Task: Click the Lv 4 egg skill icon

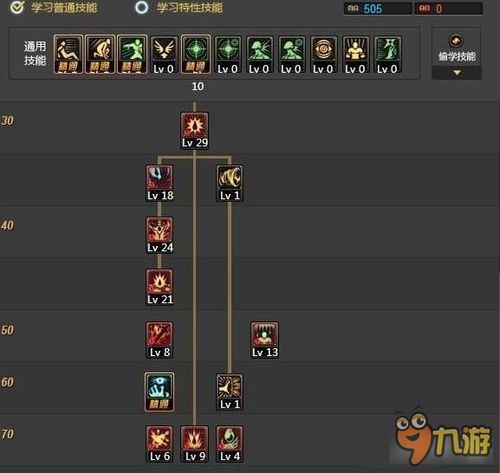Action: coord(230,444)
